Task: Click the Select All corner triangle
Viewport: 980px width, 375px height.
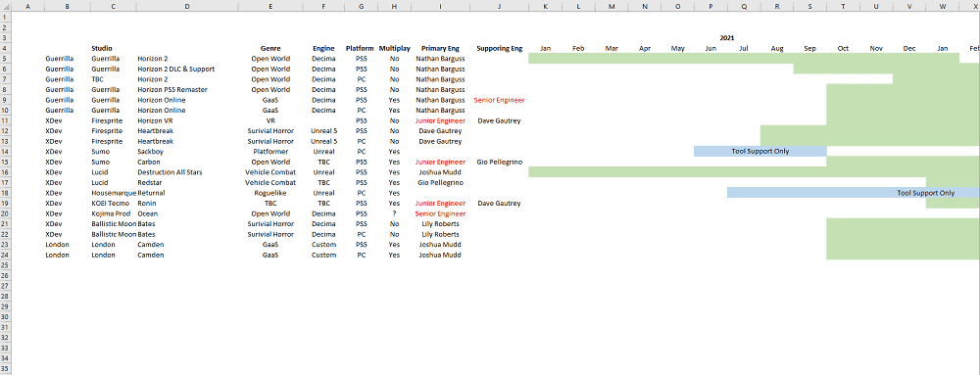Action: click(x=5, y=6)
